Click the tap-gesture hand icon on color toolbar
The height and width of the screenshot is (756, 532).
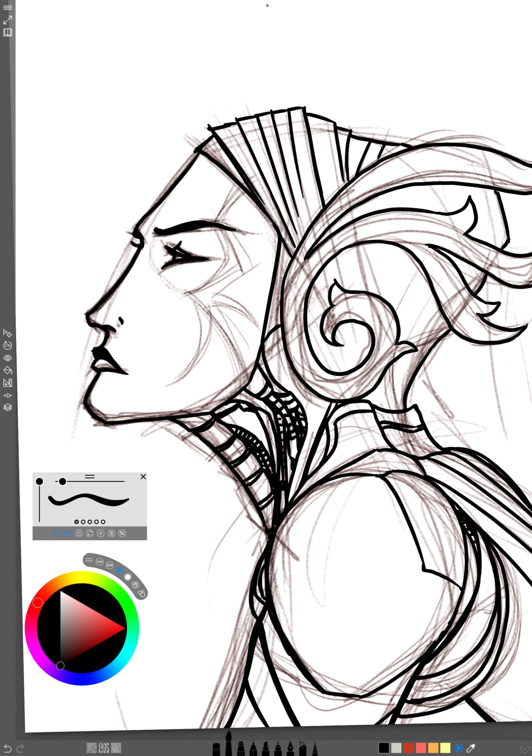141,593
